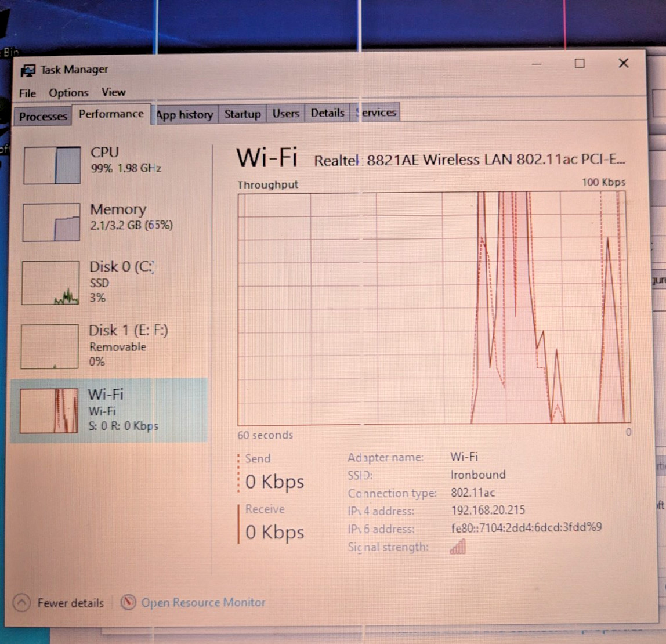Click the 99% 1.98 GHz CPU reading
Image resolution: width=666 pixels, height=644 pixels.
click(126, 168)
